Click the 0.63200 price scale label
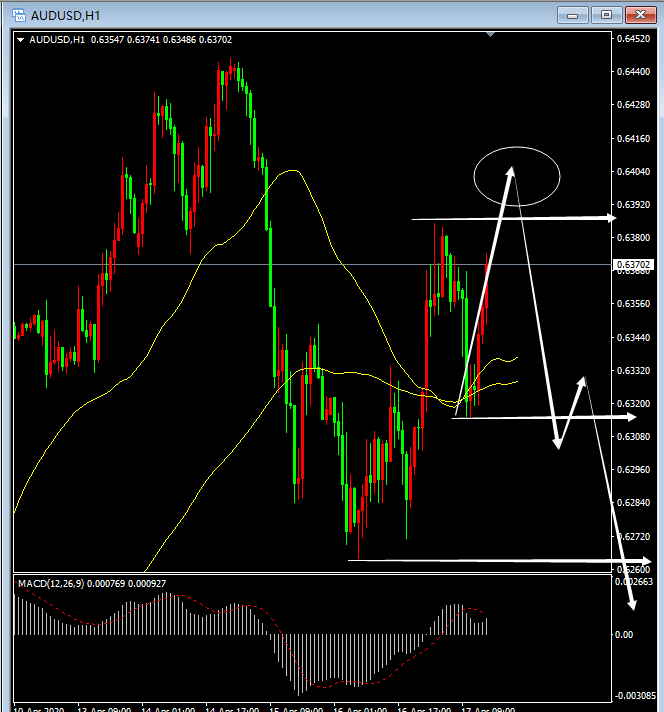664x712 pixels. pyautogui.click(x=634, y=404)
